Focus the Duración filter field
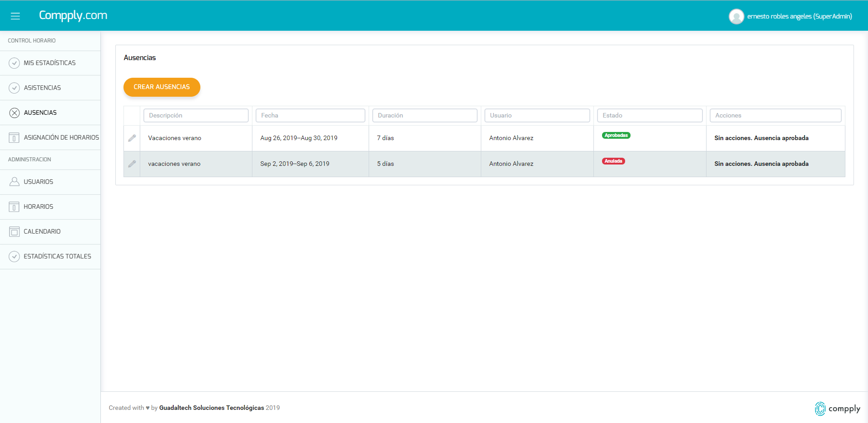 (425, 115)
